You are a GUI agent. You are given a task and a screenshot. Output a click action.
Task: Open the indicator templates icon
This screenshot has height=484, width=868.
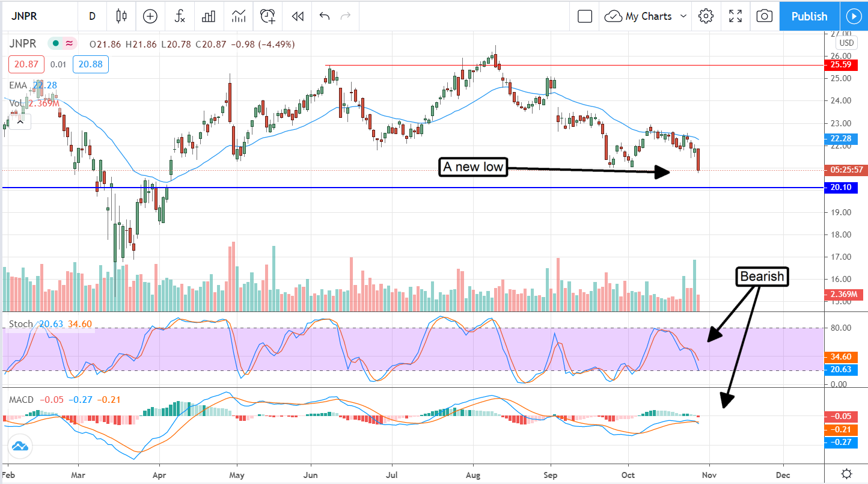pyautogui.click(x=238, y=16)
